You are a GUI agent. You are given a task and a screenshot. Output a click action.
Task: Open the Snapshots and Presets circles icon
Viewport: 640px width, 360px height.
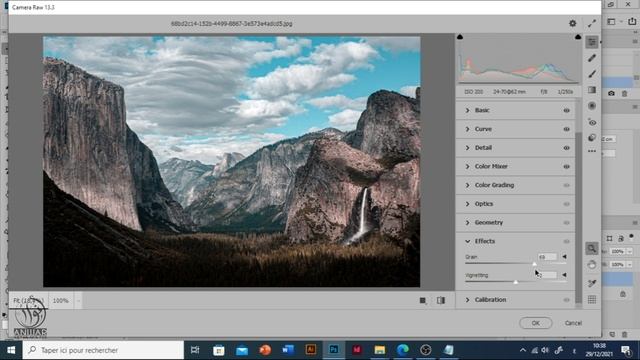pos(592,138)
